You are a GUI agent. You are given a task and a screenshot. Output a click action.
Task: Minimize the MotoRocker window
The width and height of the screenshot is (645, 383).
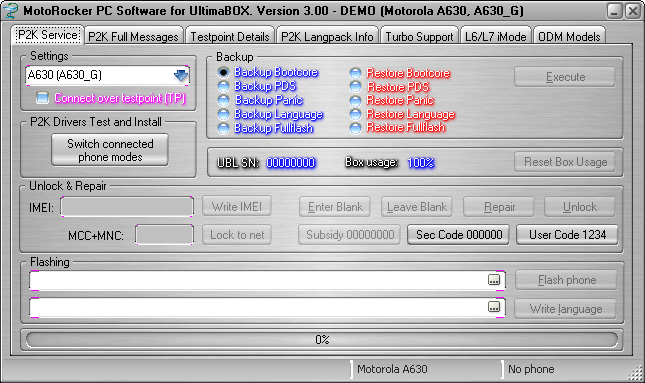tap(615, 11)
